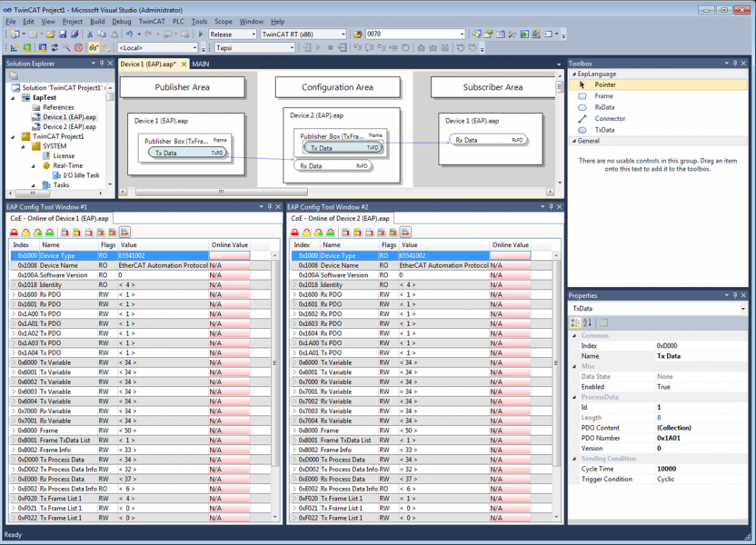Viewport: 756px width, 545px height.
Task: Click the TwinCAT glasses online-view icon
Action: point(93,48)
